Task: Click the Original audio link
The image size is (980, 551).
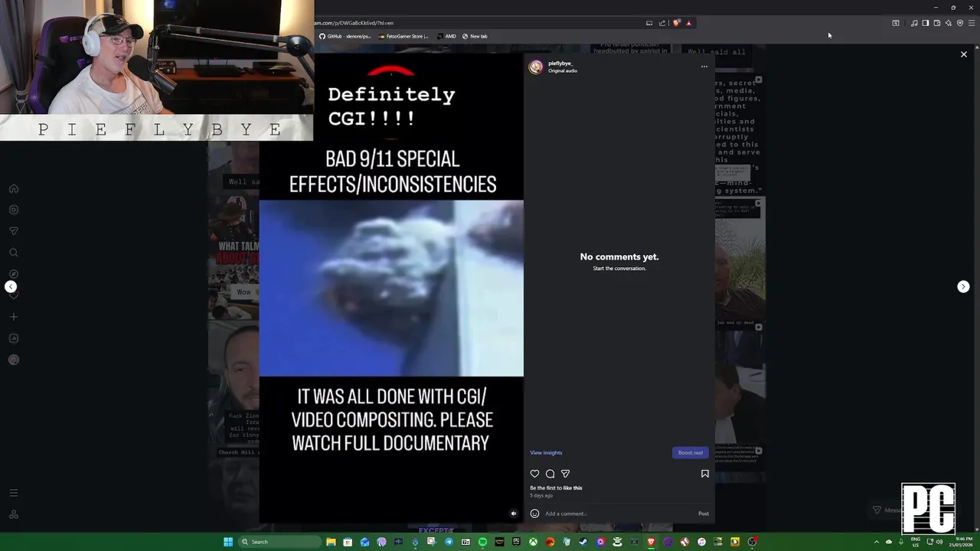Action: tap(563, 70)
